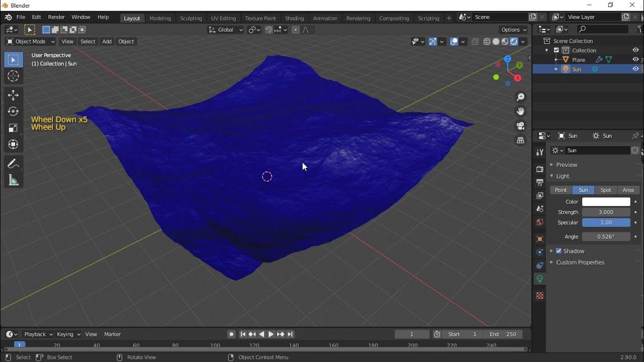
Task: Open the Object Mode dropdown
Action: [x=30, y=42]
